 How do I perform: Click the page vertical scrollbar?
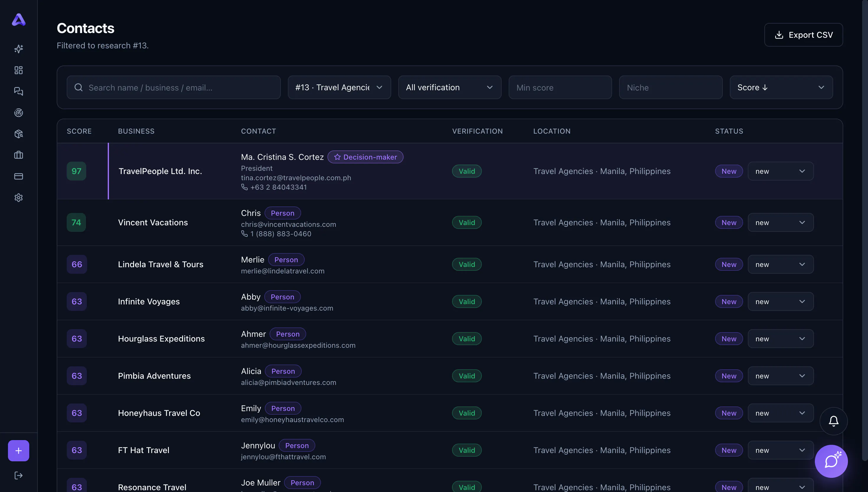pos(865,230)
